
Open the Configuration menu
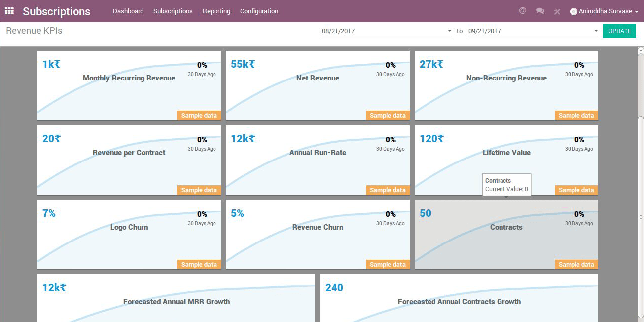pos(259,11)
